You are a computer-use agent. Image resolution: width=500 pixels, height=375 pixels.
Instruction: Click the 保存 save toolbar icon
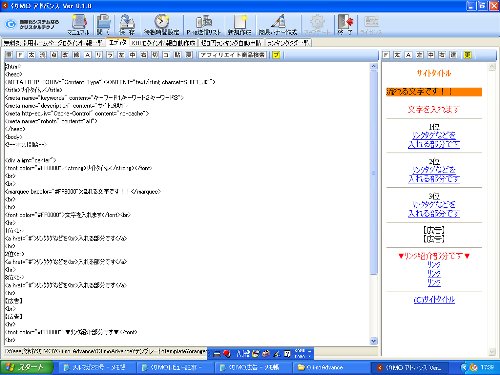click(x=127, y=24)
